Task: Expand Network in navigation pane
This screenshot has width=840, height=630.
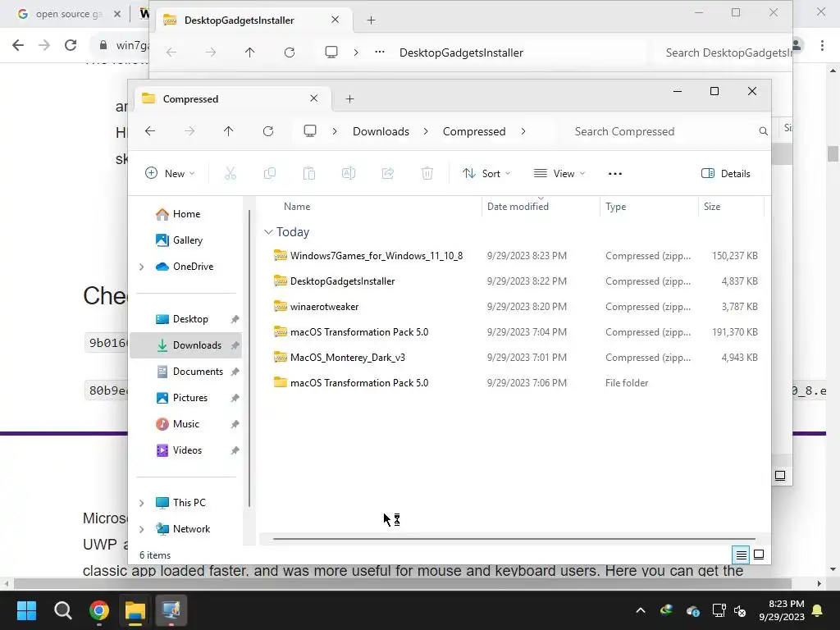Action: [141, 529]
